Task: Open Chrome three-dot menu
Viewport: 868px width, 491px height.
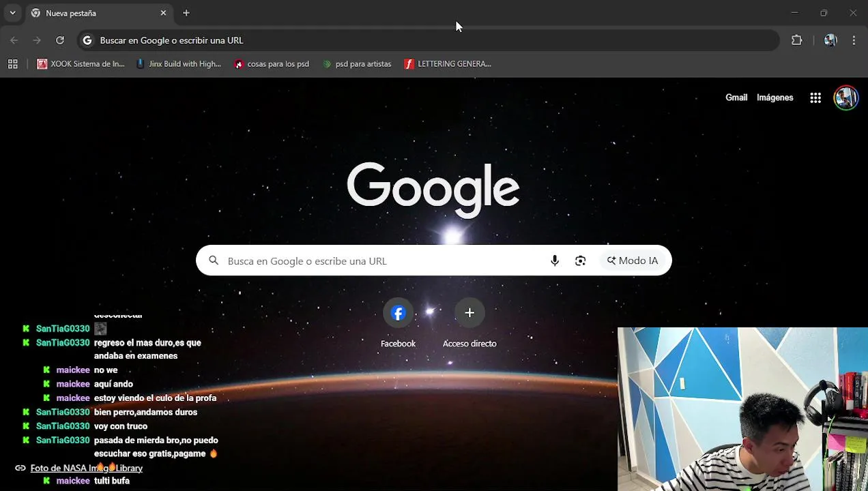Action: pyautogui.click(x=854, y=40)
